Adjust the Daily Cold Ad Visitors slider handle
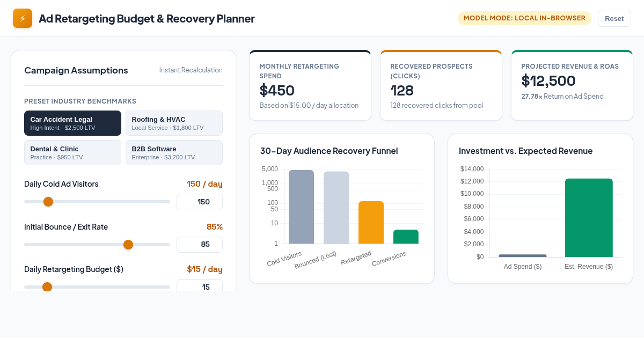The height and width of the screenshot is (338, 644). pyautogui.click(x=48, y=202)
